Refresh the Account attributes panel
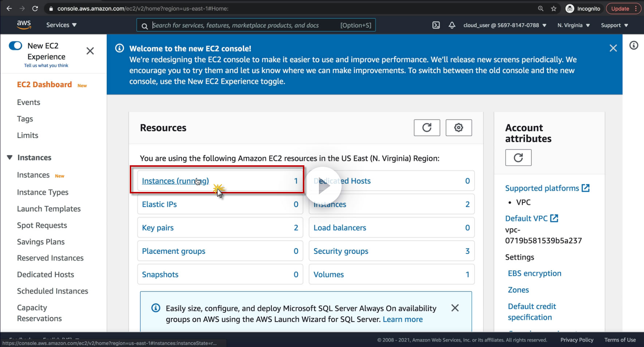This screenshot has width=644, height=347. [x=518, y=158]
